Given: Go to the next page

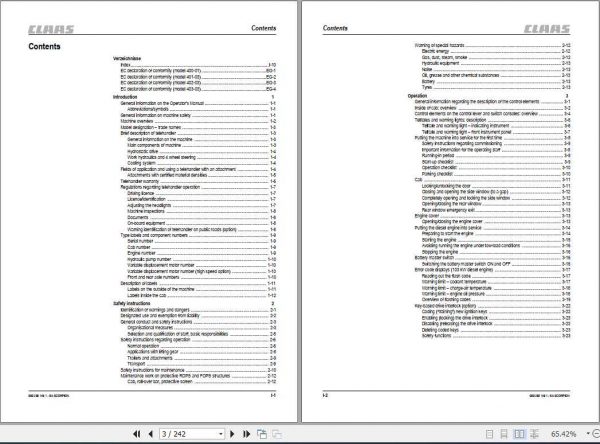Looking at the screenshot, I should pos(232,434).
